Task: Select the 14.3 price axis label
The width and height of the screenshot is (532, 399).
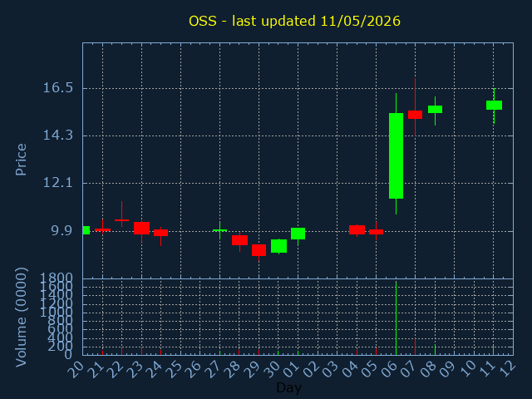Action: (57, 135)
